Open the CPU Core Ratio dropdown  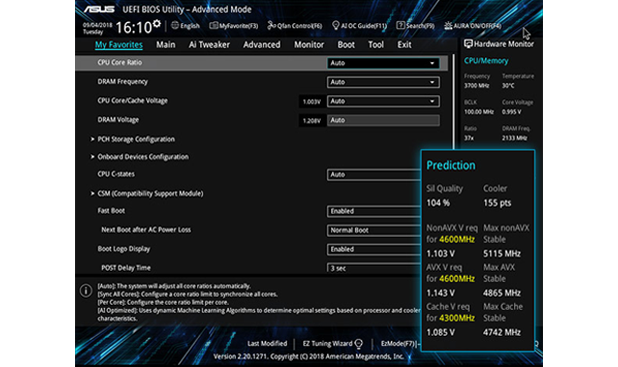pyautogui.click(x=383, y=63)
